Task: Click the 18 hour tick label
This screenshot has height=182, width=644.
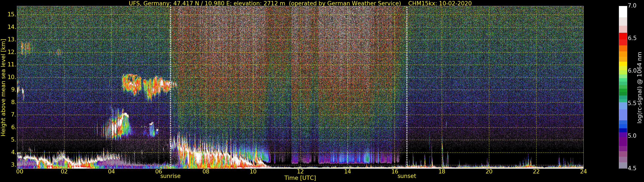Action: [x=442, y=172]
